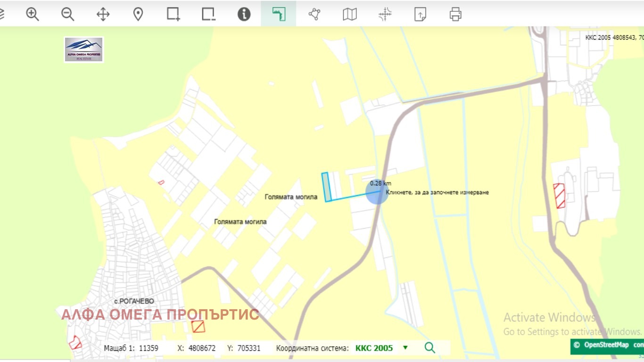This screenshot has height=362, width=644.
Task: Open the OpenStreetMap attribution link
Action: (606, 345)
